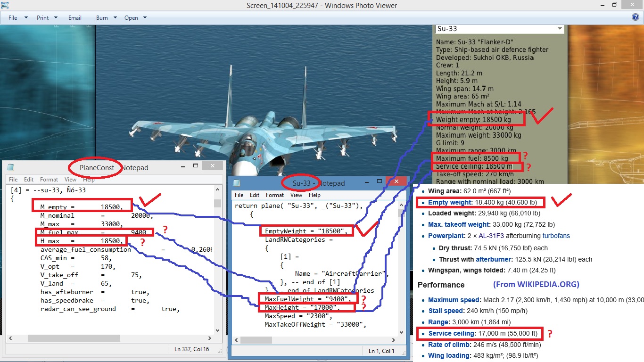
Task: Click the scroll down arrow in PlaneConst Notepad
Action: [x=217, y=330]
